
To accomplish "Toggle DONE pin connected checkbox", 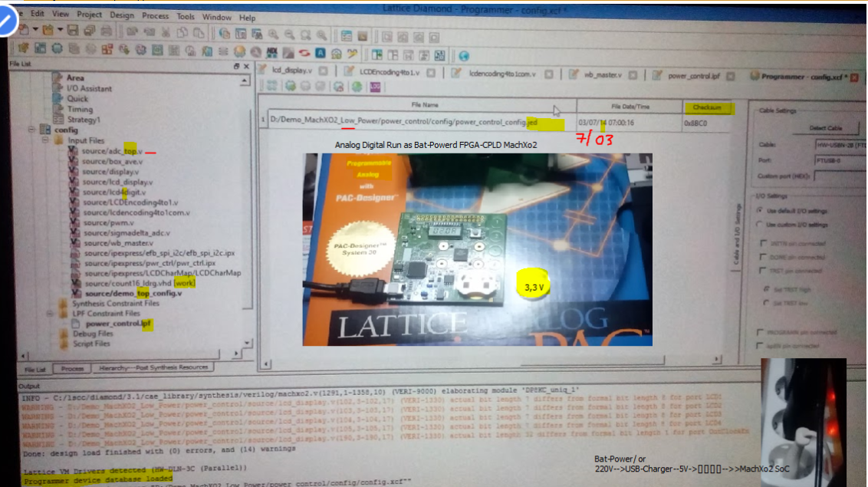I will 764,257.
